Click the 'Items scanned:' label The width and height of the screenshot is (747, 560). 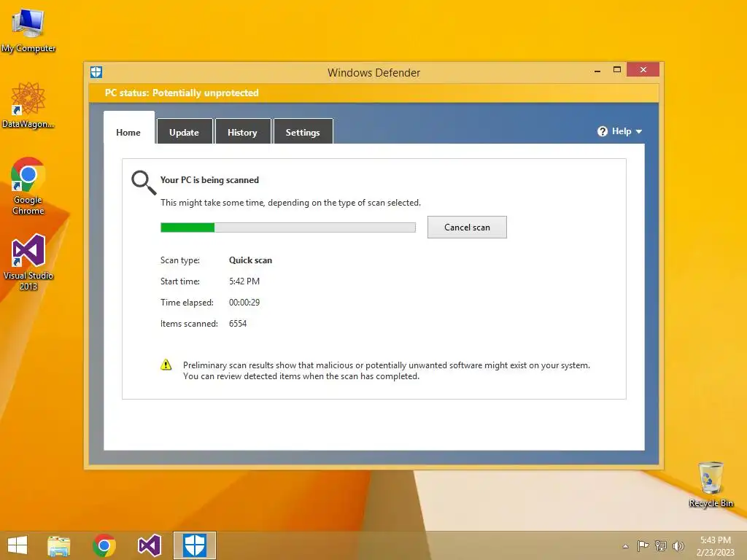[189, 324]
